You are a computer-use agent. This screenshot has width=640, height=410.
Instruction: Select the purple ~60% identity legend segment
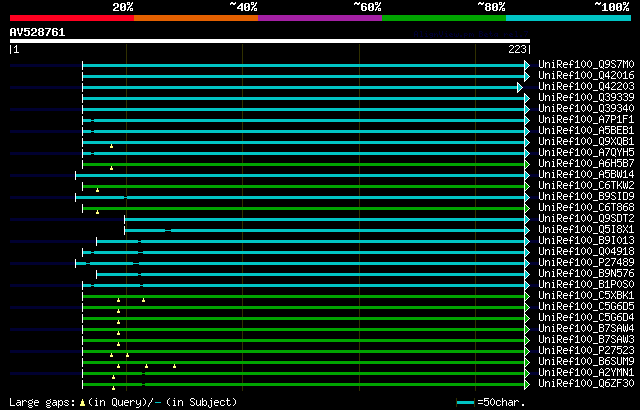pyautogui.click(x=320, y=18)
